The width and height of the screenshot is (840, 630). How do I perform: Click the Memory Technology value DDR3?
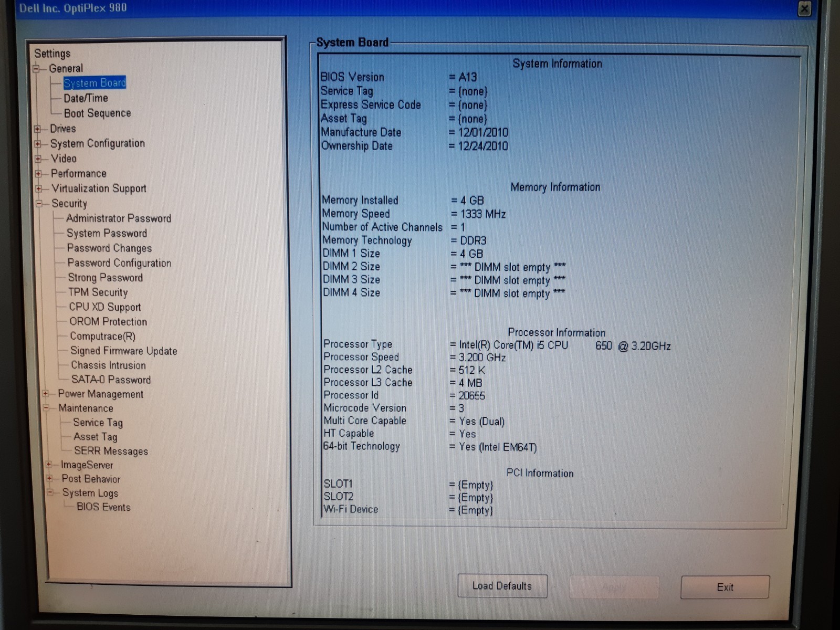[x=474, y=240]
